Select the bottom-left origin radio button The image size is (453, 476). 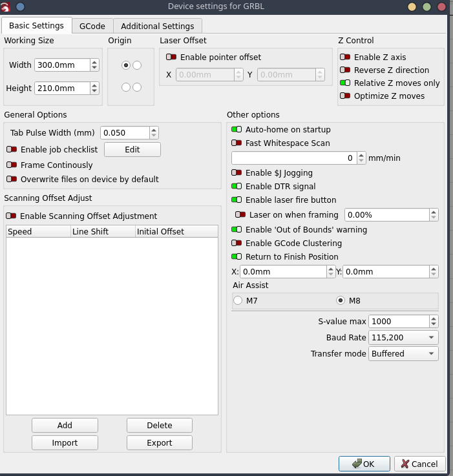[126, 87]
